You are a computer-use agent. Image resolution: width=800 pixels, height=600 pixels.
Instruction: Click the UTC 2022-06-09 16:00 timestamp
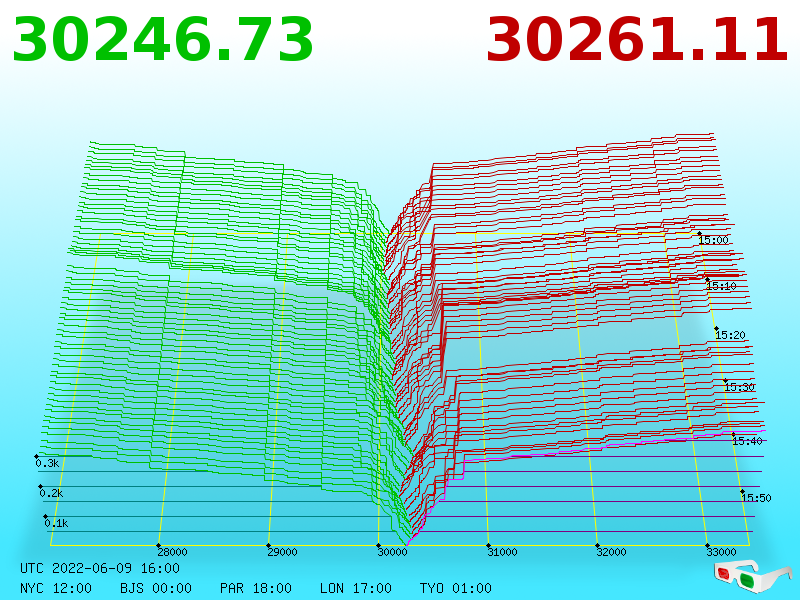(100, 568)
